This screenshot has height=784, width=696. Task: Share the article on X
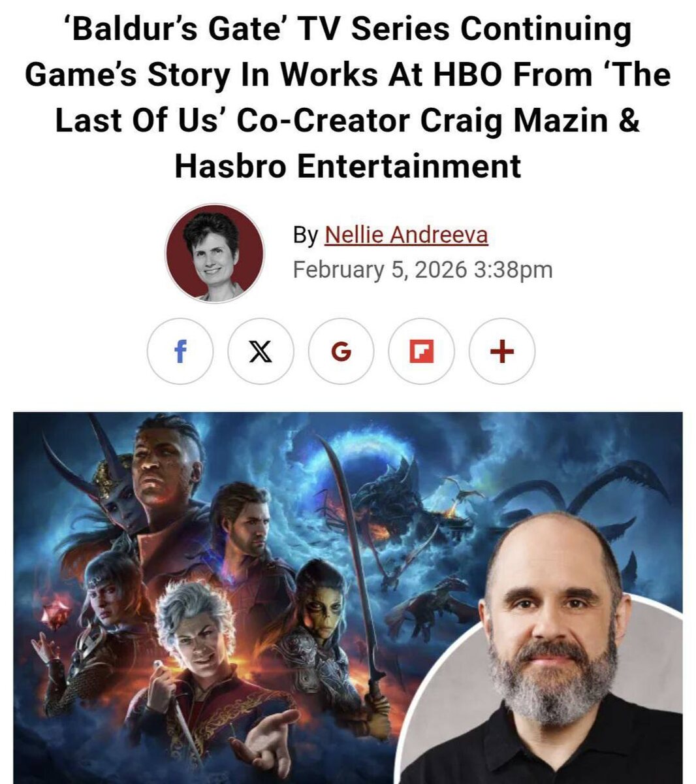point(261,351)
